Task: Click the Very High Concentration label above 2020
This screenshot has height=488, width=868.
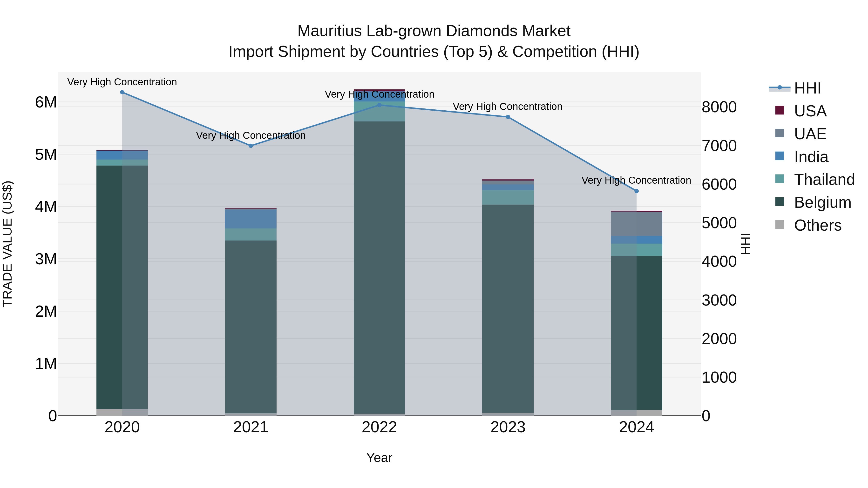Action: pyautogui.click(x=122, y=82)
